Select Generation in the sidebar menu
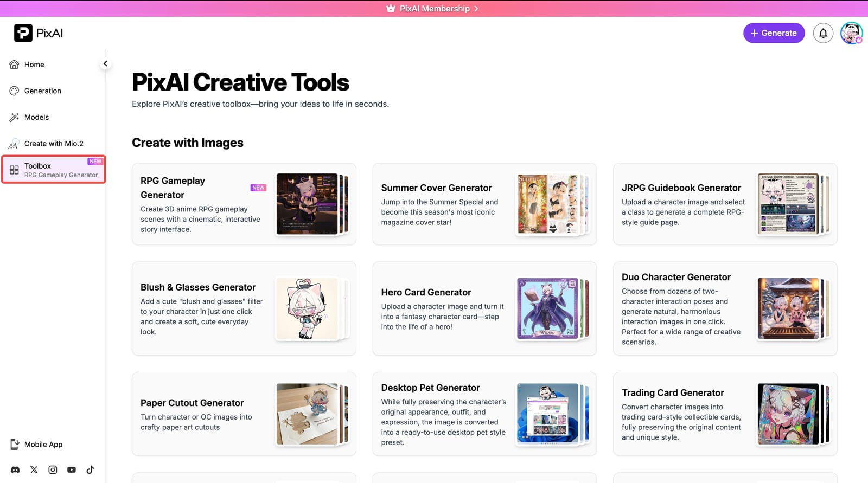This screenshot has height=483, width=868. (x=43, y=91)
